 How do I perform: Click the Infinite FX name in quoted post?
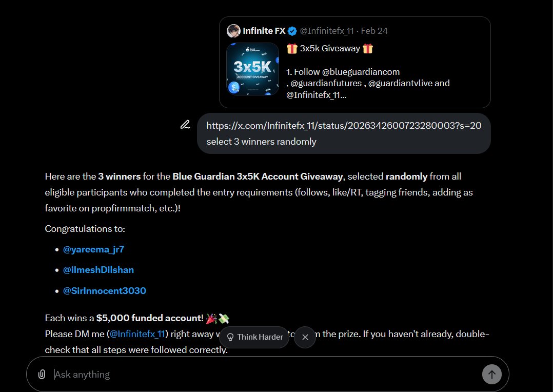(264, 31)
